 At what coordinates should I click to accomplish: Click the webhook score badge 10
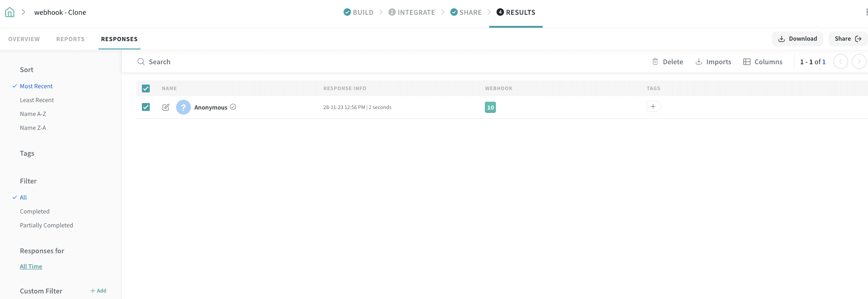(x=490, y=107)
